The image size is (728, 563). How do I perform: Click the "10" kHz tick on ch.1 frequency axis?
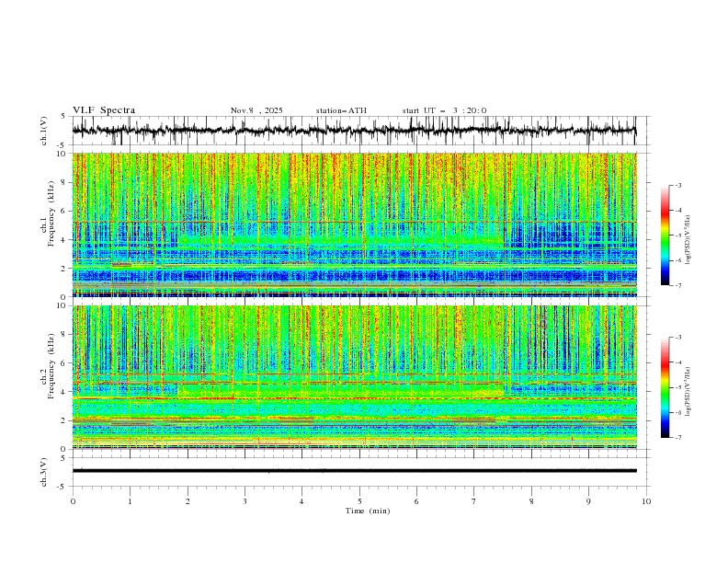[x=63, y=154]
